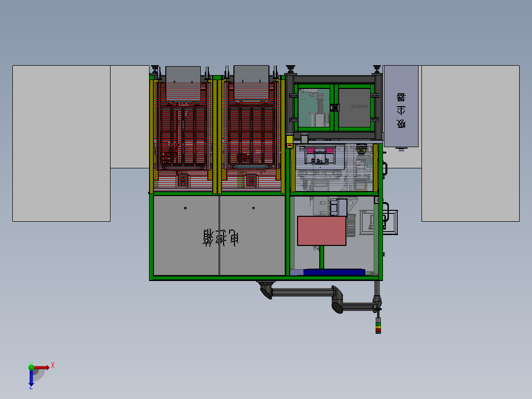Viewport: 532px width, 399px height.
Task: Select the left red tray stack assembly
Action: (x=183, y=136)
